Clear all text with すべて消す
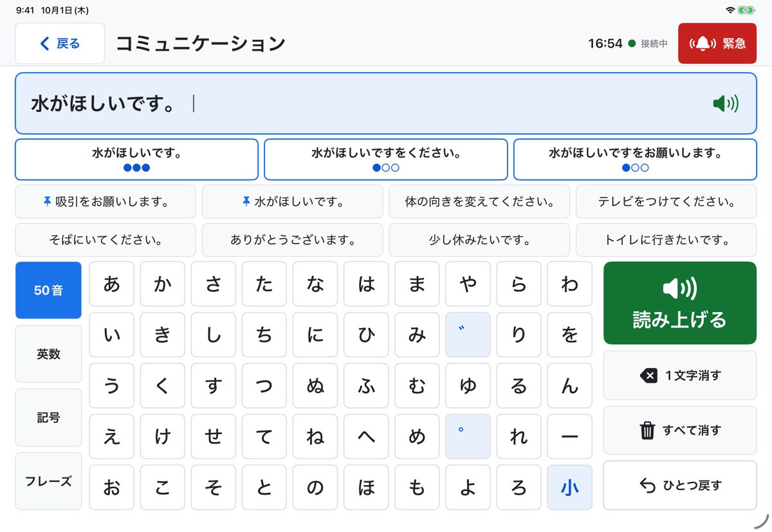The width and height of the screenshot is (772, 532). click(680, 430)
